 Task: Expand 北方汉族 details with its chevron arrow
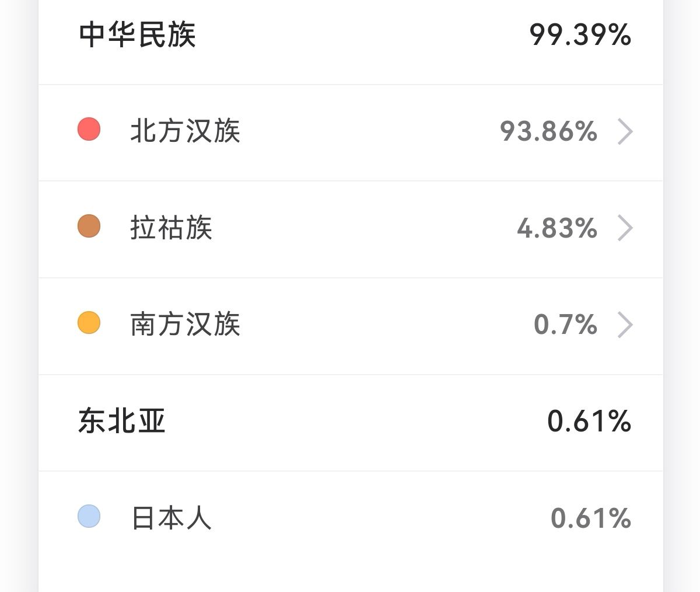tap(625, 131)
